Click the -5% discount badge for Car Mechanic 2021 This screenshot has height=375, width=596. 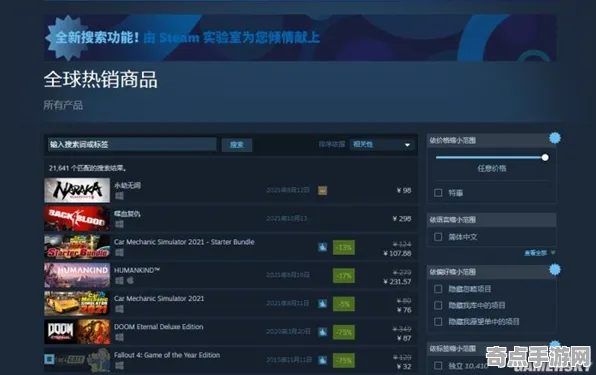point(344,304)
